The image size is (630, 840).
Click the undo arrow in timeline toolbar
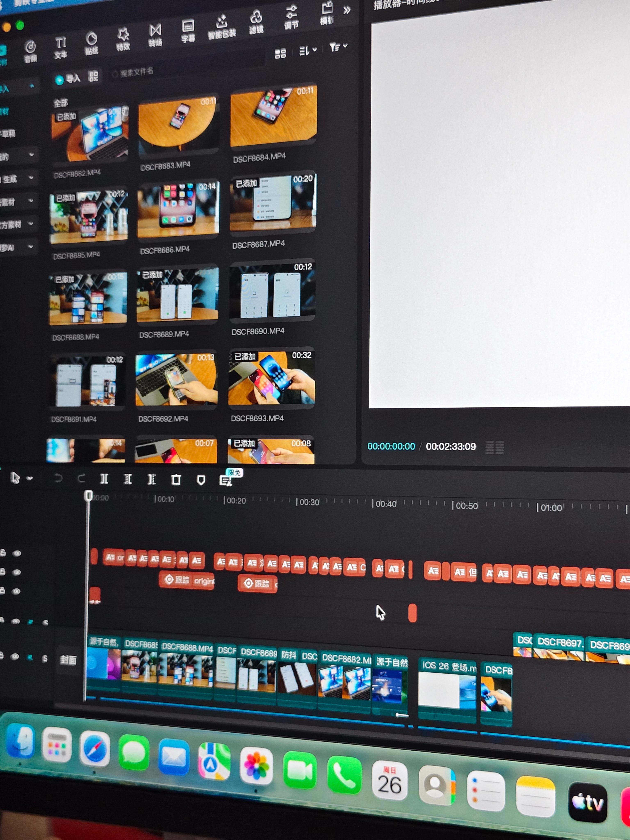pos(58,478)
